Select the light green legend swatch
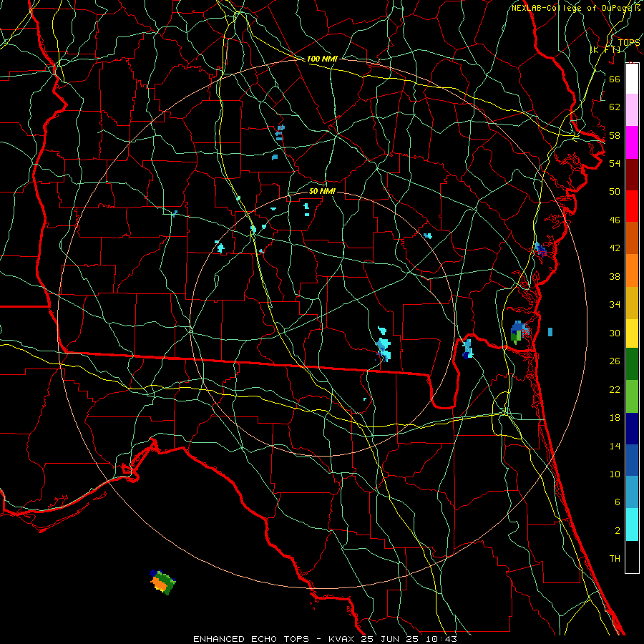Image resolution: width=644 pixels, height=644 pixels. pyautogui.click(x=632, y=396)
